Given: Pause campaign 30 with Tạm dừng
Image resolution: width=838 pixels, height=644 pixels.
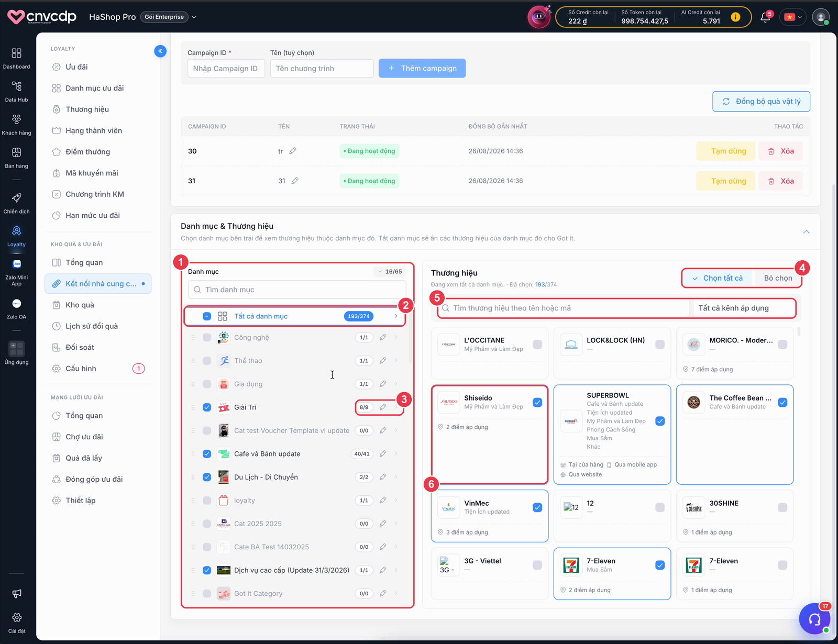Looking at the screenshot, I should coord(725,151).
